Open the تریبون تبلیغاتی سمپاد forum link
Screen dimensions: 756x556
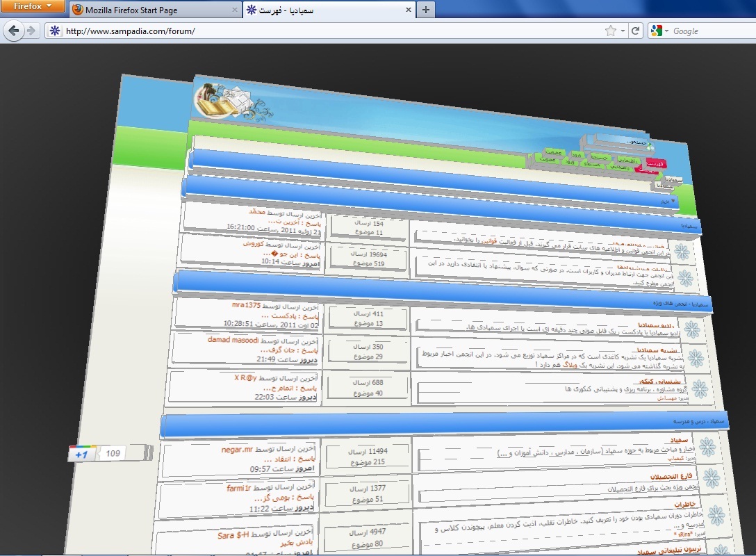669,550
